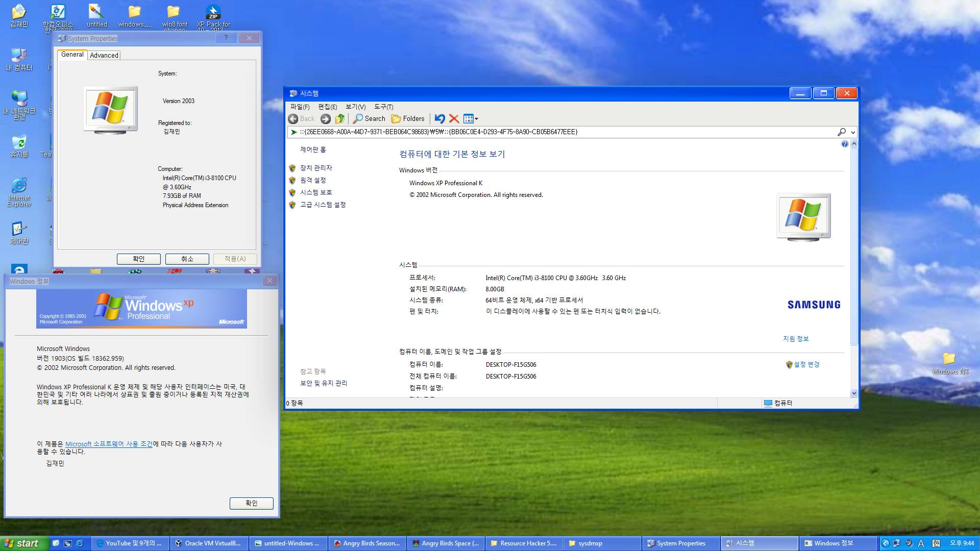Viewport: 980px width, 551px height.
Task: Click the 제어판 홈 link
Action: pyautogui.click(x=313, y=149)
